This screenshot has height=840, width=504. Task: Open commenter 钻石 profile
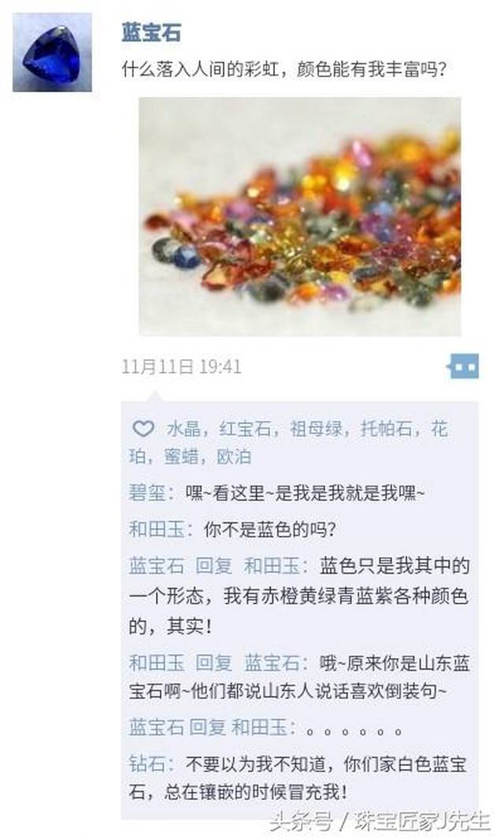point(146,764)
